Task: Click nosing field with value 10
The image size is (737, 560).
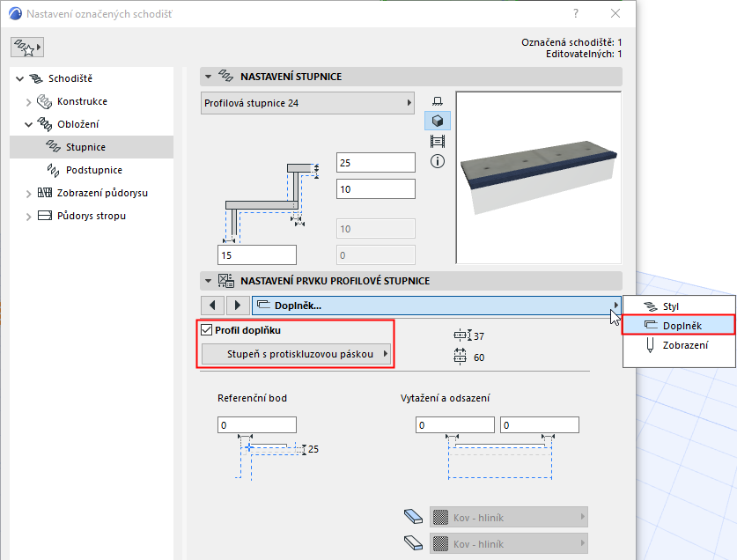Action: [x=376, y=189]
